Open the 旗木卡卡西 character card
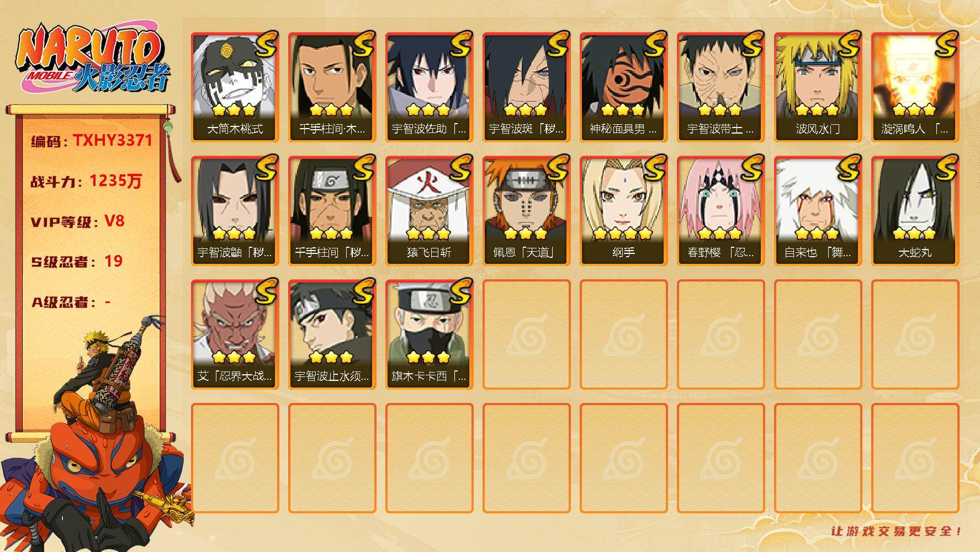 click(x=429, y=335)
